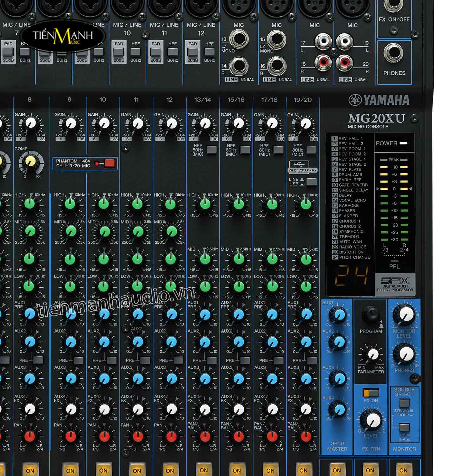
Task: Click the red RCA input jack 18 R
Action: pos(323,63)
